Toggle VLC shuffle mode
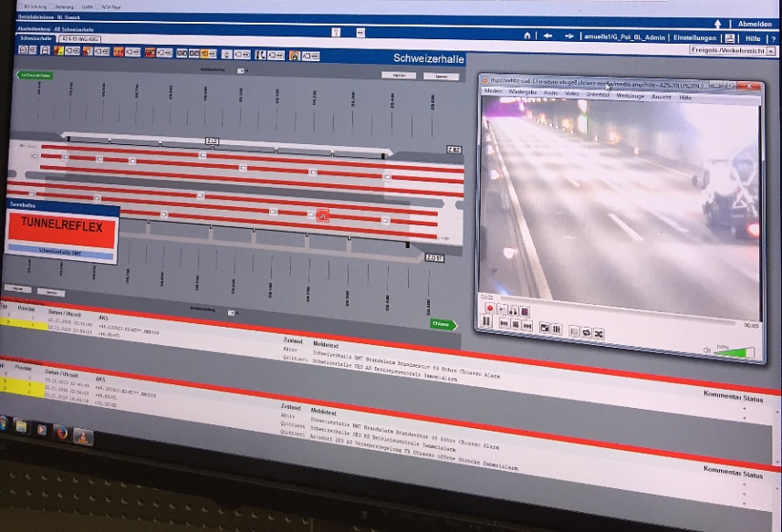 (x=599, y=334)
